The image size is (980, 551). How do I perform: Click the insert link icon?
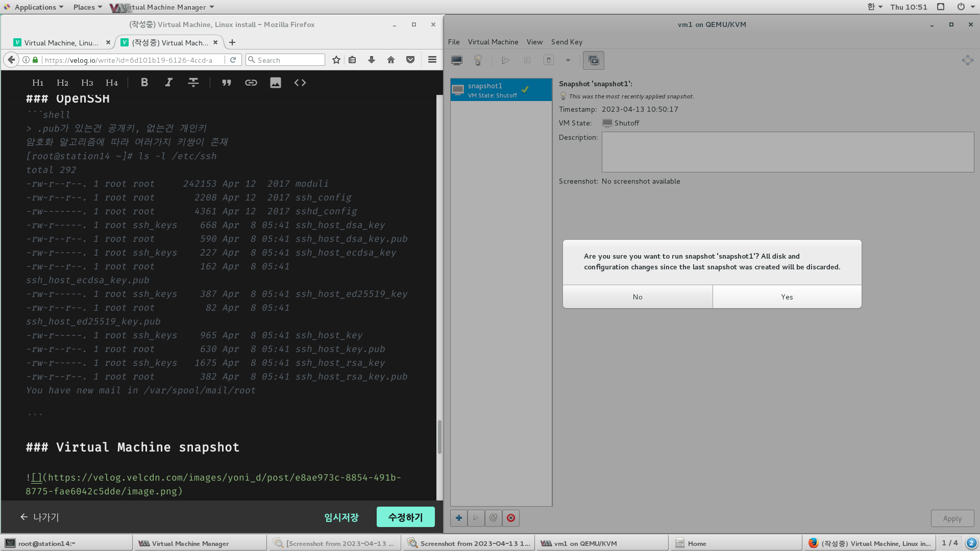pyautogui.click(x=251, y=83)
